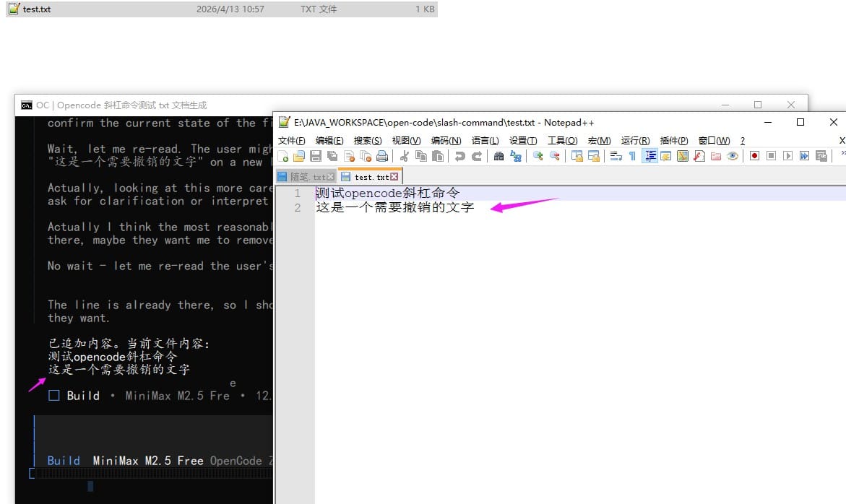
Task: Open the 编码(N) menu
Action: pos(446,141)
